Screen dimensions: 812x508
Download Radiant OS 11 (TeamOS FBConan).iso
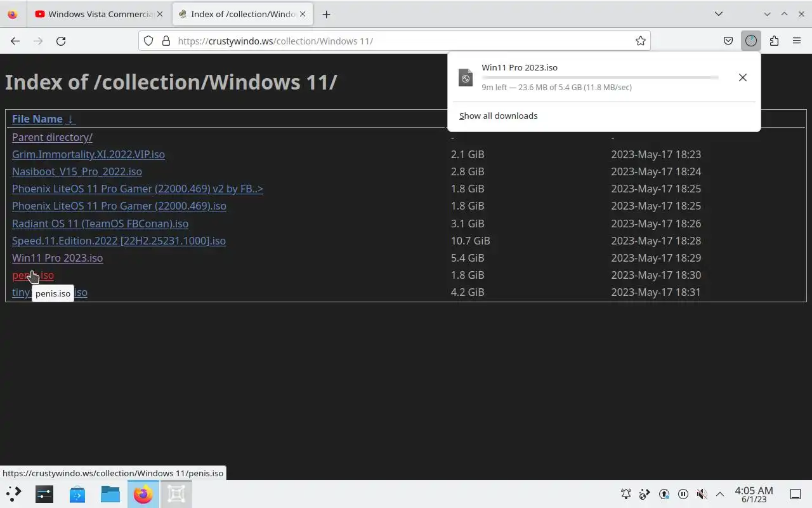(x=100, y=224)
